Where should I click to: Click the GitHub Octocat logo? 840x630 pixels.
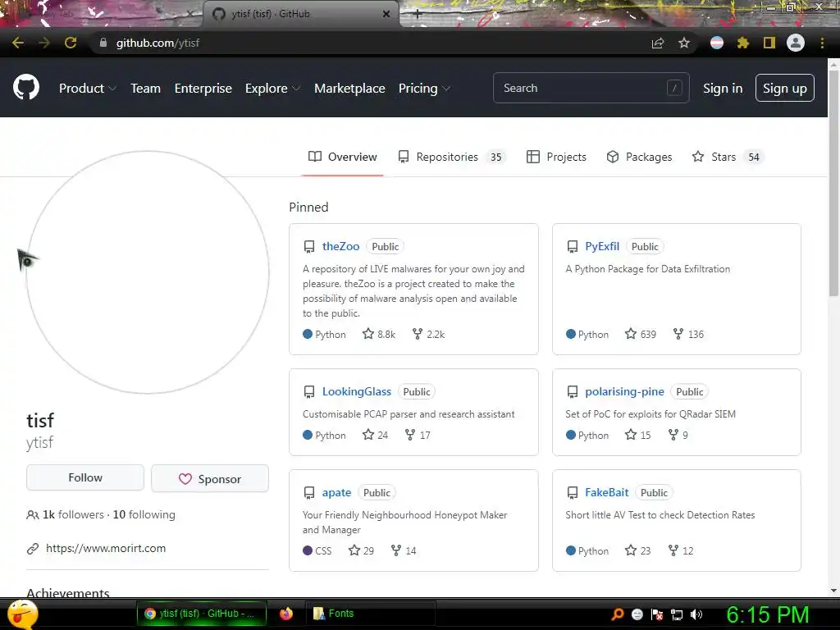[26, 88]
